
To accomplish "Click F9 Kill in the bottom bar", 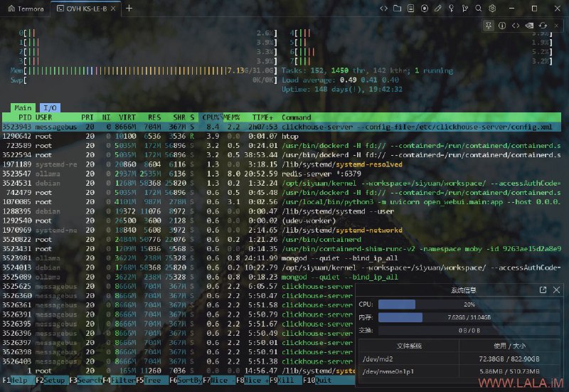I will [x=287, y=380].
